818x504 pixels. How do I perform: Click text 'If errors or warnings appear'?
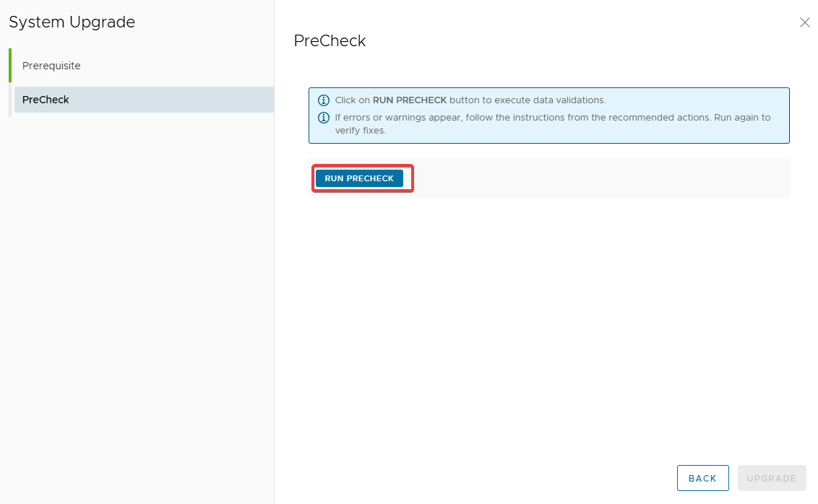pyautogui.click(x=398, y=117)
